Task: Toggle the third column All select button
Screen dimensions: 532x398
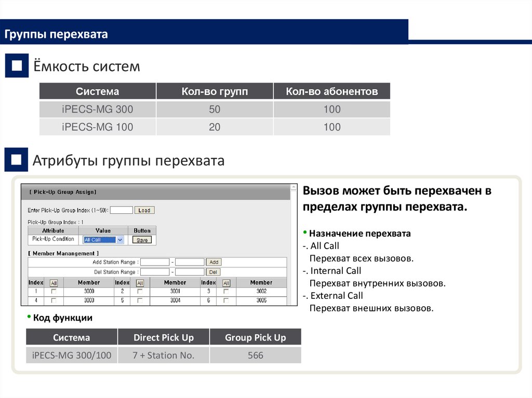Action: click(x=227, y=283)
